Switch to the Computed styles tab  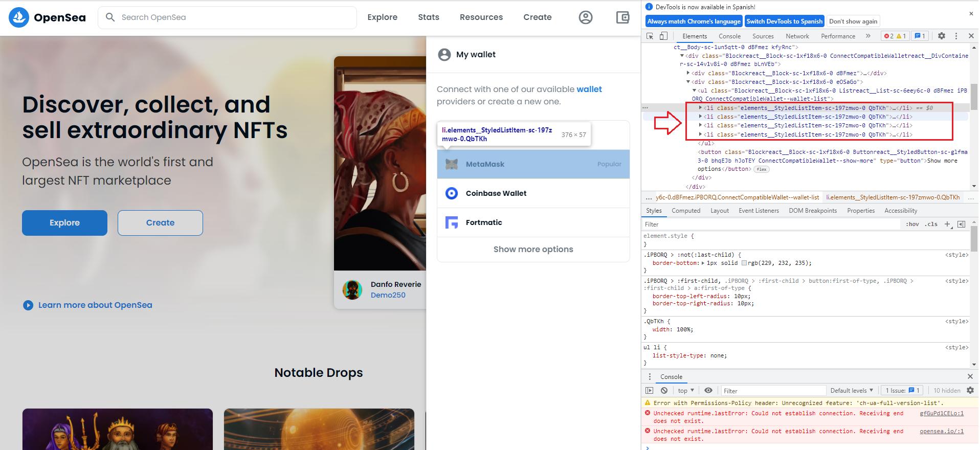pos(685,211)
